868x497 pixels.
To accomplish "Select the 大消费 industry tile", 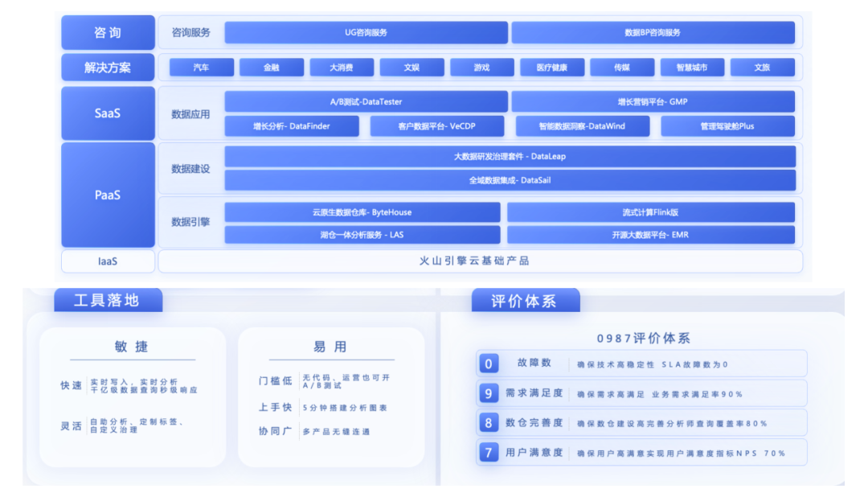I will pyautogui.click(x=342, y=68).
